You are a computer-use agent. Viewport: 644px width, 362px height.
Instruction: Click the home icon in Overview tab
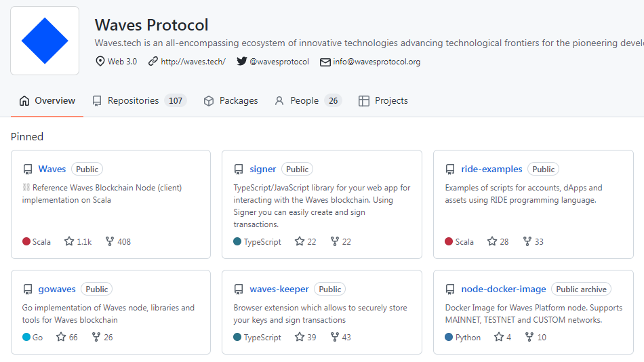24,101
